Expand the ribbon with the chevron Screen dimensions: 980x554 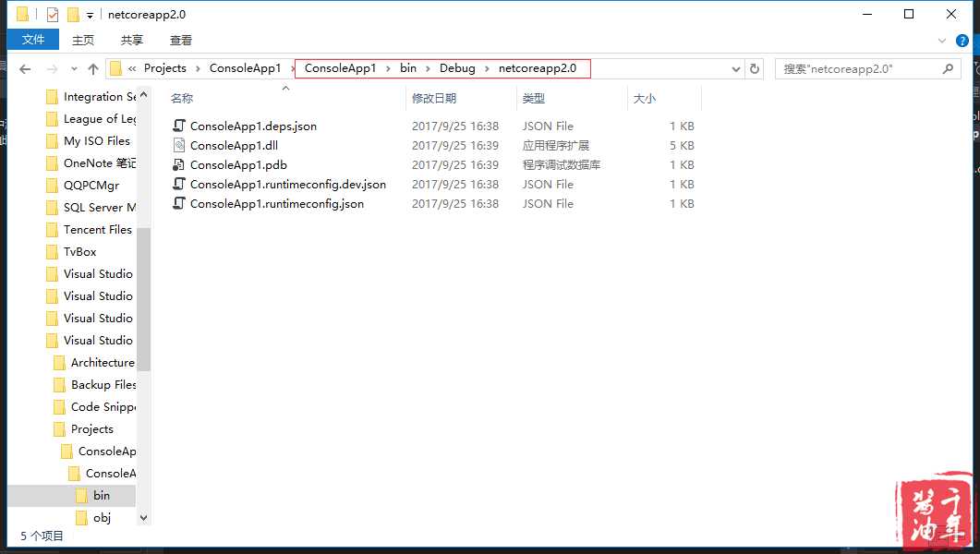pyautogui.click(x=942, y=41)
